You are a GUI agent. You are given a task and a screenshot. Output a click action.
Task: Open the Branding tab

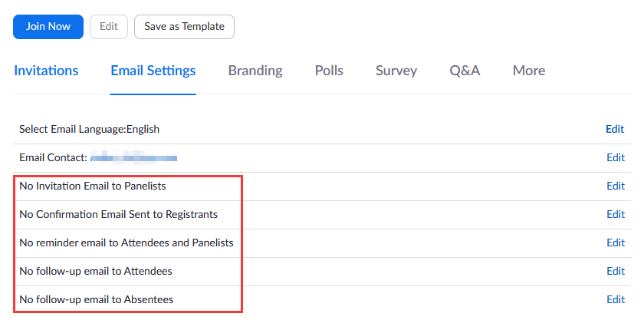255,71
